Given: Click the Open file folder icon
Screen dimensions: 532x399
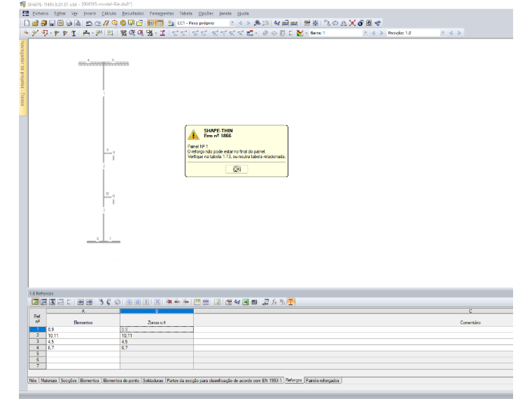Looking at the screenshot, I should click(x=35, y=23).
